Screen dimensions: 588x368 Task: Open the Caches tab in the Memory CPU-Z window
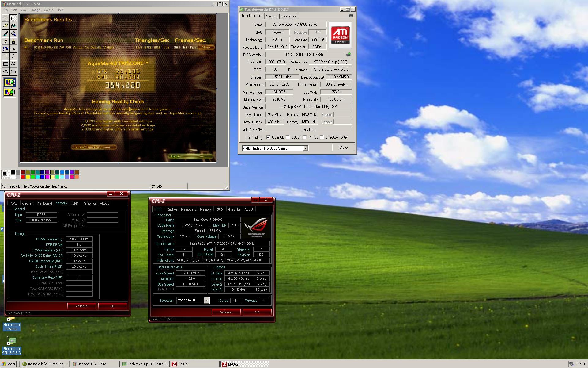28,203
